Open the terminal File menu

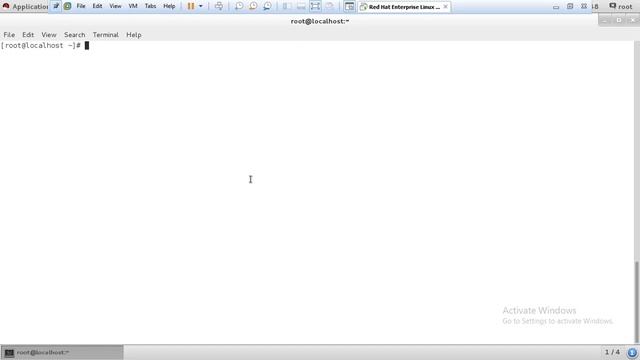9,35
